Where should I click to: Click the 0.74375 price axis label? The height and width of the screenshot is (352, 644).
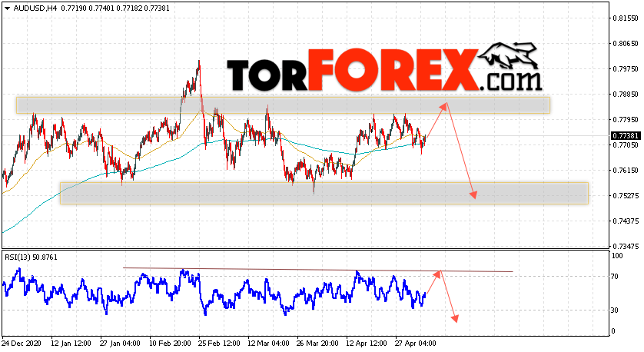626,221
